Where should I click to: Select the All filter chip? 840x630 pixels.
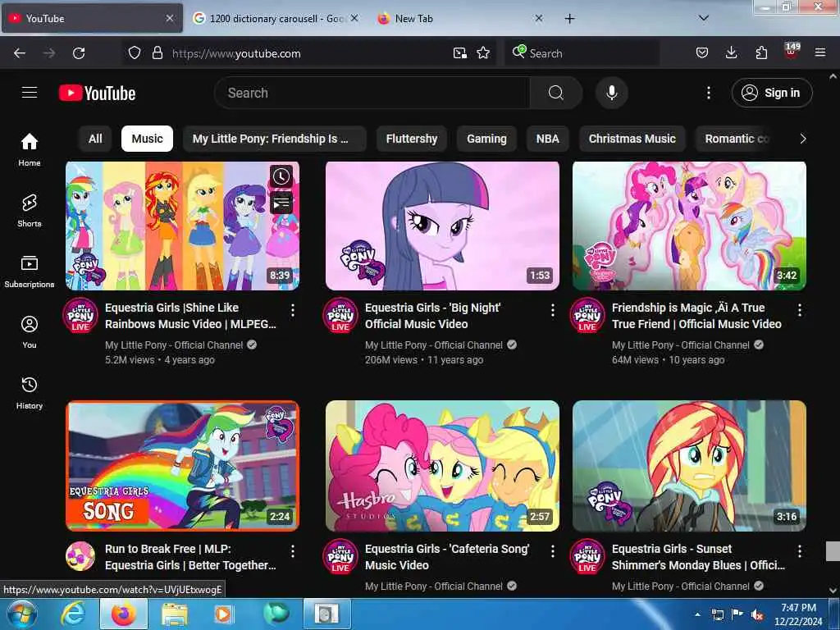95,139
